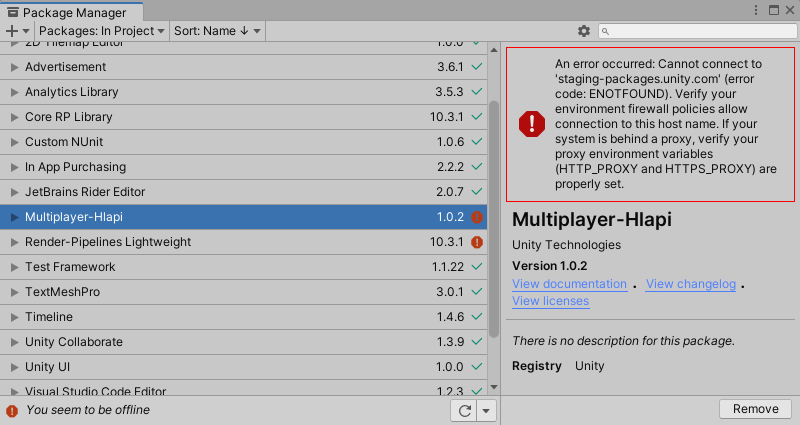Click the checkmark icon next to In App Purchasing
800x425 pixels.
coord(477,167)
